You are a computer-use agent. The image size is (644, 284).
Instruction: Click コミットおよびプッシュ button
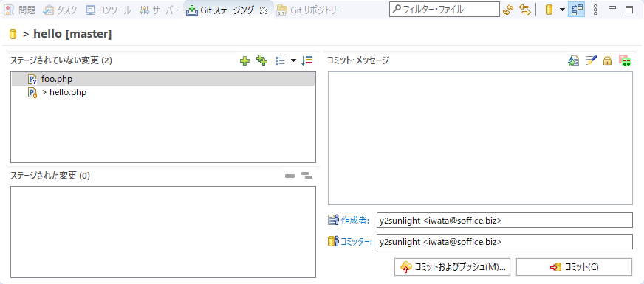452,267
